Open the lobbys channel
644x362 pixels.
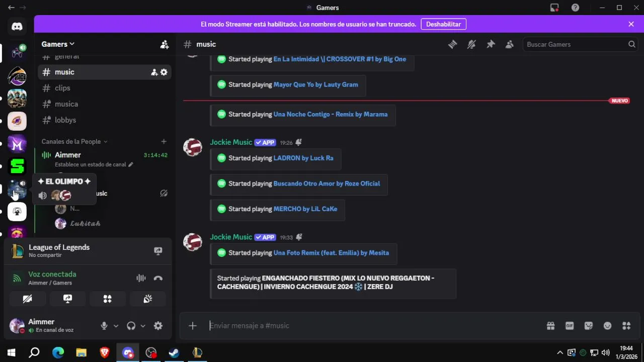(105, 120)
